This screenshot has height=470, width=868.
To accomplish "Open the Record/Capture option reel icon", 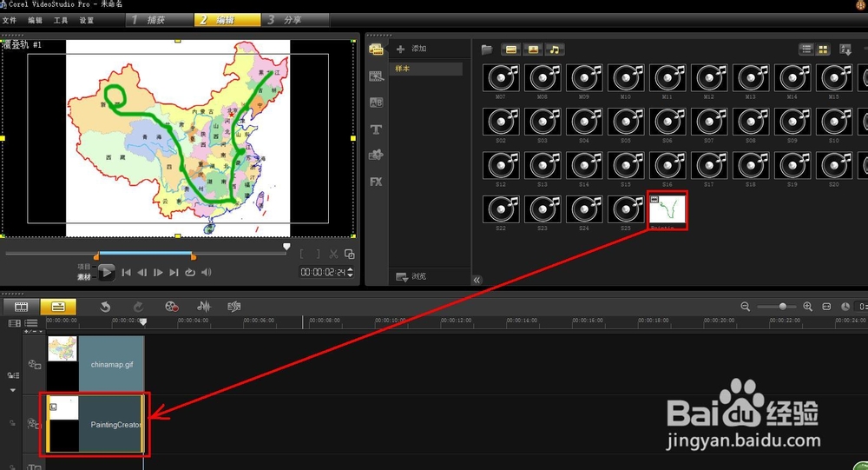I will [172, 307].
